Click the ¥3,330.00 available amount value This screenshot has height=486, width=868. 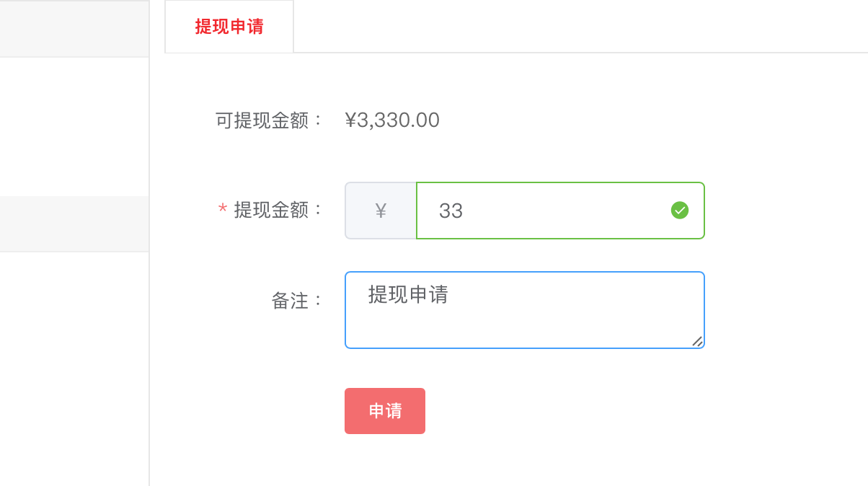392,120
